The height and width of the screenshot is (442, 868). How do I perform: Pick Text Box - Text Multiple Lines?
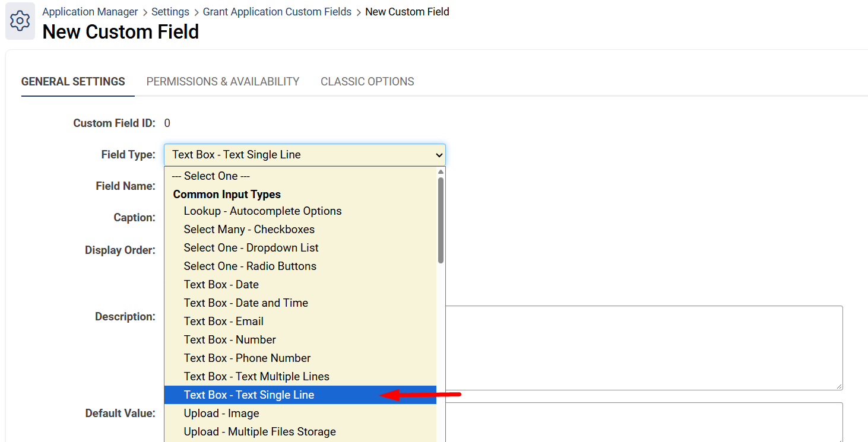300,377
